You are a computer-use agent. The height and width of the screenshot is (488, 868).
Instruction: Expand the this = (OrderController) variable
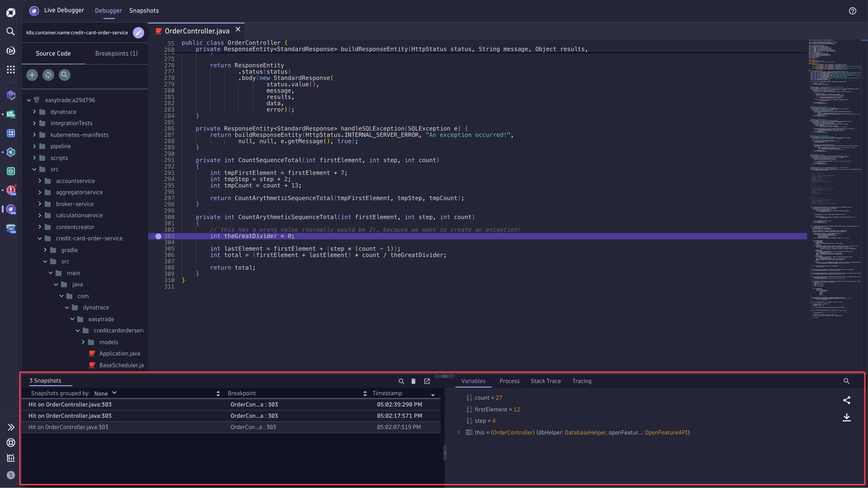459,432
